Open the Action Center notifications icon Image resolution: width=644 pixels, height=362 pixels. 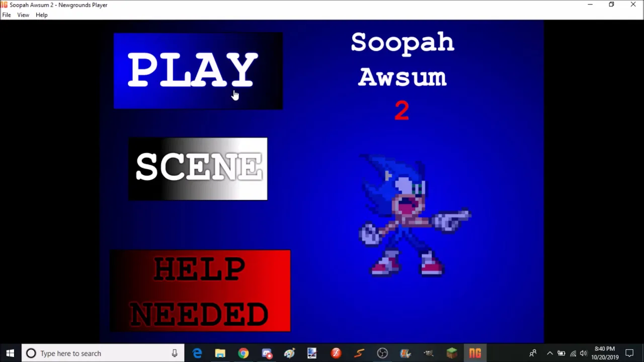click(x=629, y=353)
